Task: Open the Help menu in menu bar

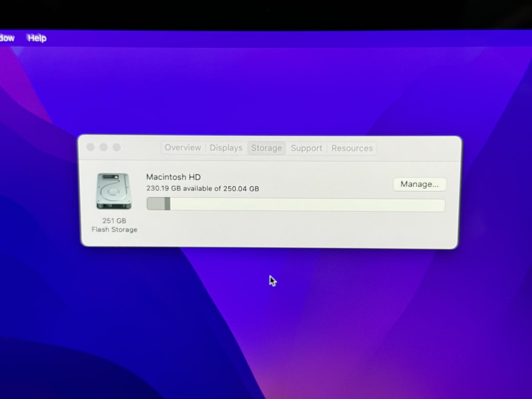Action: click(x=37, y=38)
